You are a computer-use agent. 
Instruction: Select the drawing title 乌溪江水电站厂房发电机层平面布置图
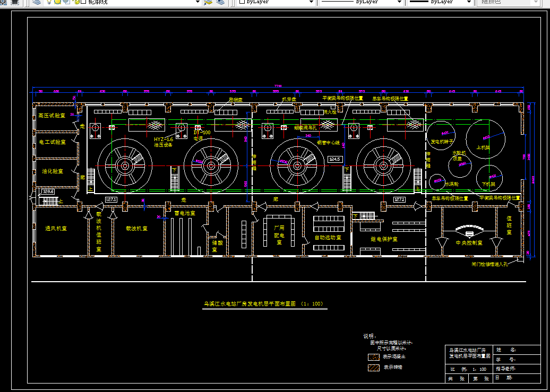tap(250, 303)
